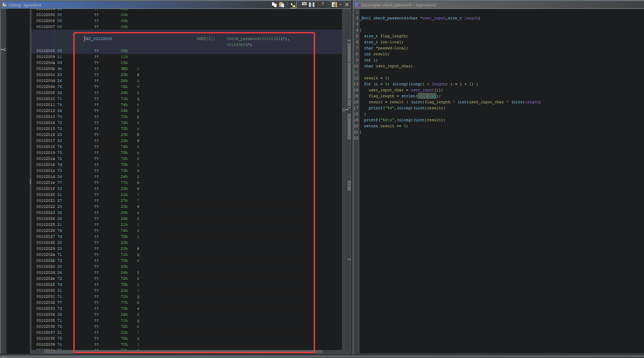Click the for loop statement on line 13
This screenshot has height=358, width=644.
click(421, 84)
